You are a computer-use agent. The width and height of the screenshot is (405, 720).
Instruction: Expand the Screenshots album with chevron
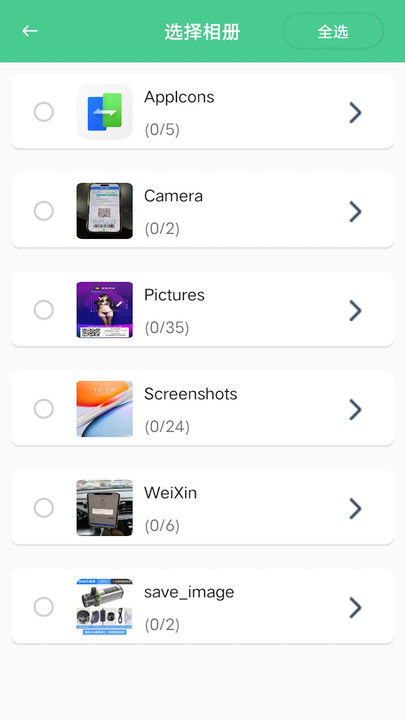(x=355, y=409)
